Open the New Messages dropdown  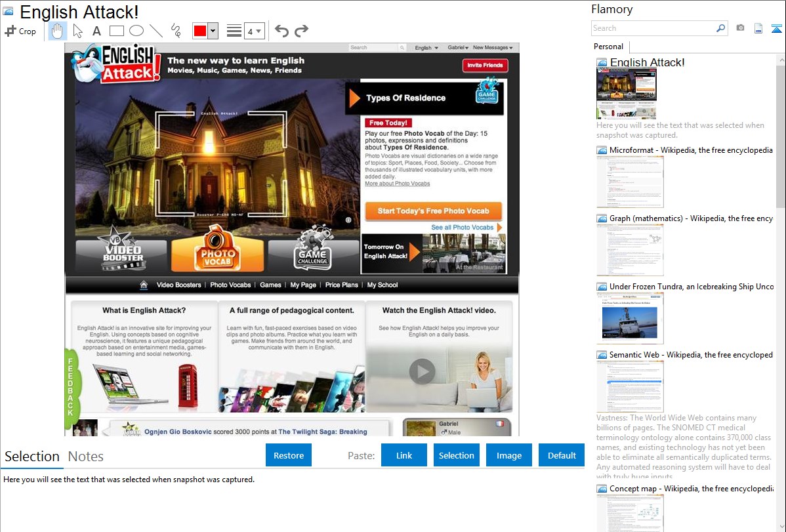click(x=493, y=48)
